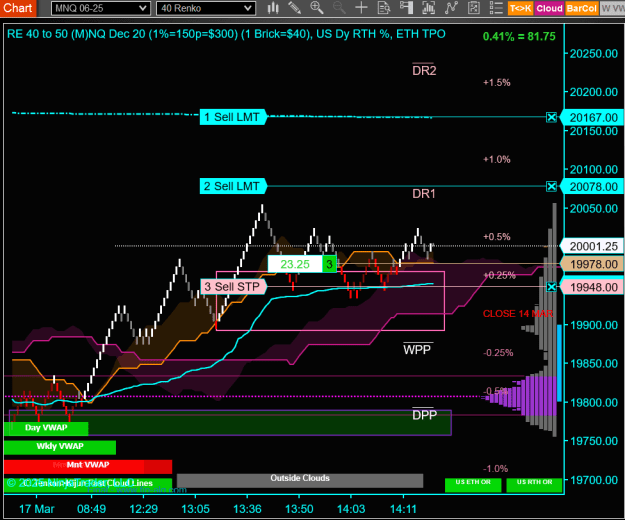Click the 20250.00 price axis label
This screenshot has height=520, width=625.
click(x=594, y=54)
